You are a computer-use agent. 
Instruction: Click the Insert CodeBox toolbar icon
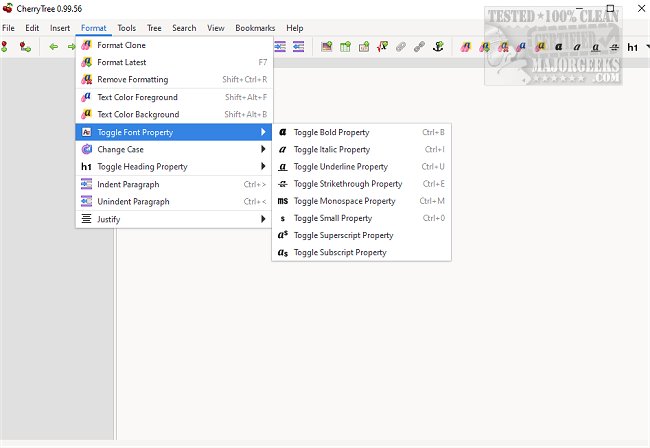[x=364, y=46]
